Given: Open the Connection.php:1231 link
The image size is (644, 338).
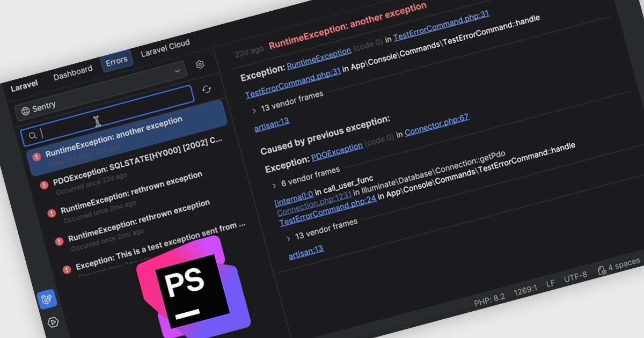Looking at the screenshot, I should (x=314, y=204).
